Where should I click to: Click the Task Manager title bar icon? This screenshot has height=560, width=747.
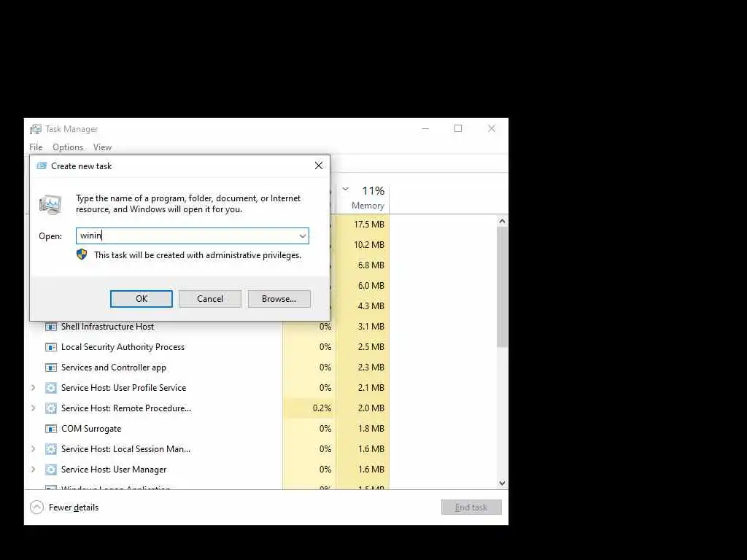(x=36, y=129)
